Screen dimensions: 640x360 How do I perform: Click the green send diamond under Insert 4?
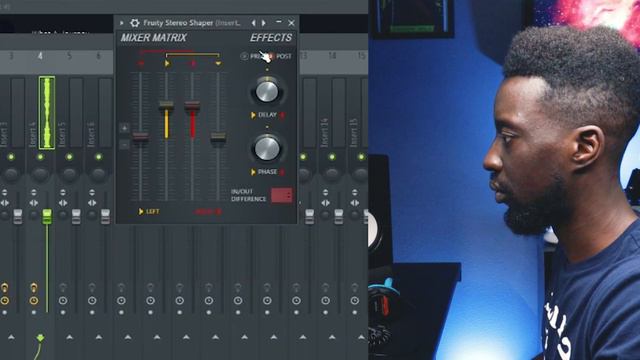tap(40, 338)
